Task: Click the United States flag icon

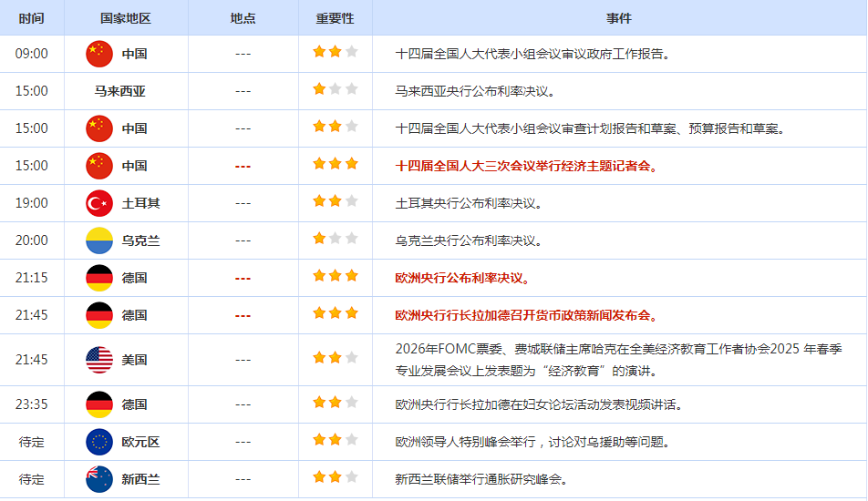Action: pyautogui.click(x=98, y=360)
